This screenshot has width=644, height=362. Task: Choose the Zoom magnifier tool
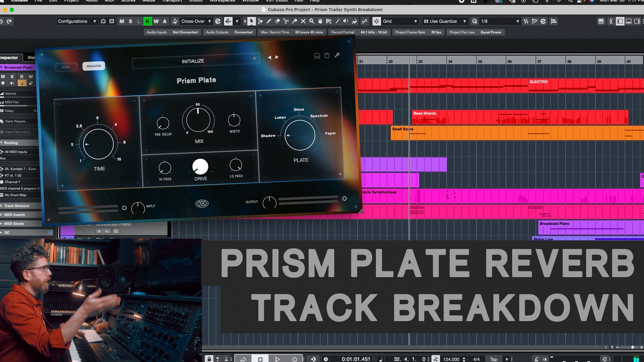312,21
